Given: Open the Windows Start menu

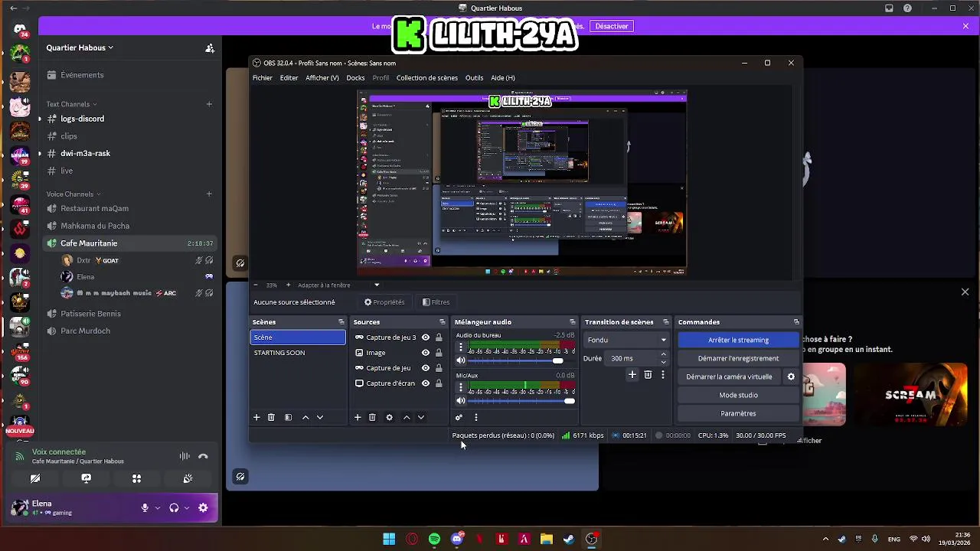Looking at the screenshot, I should click(x=389, y=539).
